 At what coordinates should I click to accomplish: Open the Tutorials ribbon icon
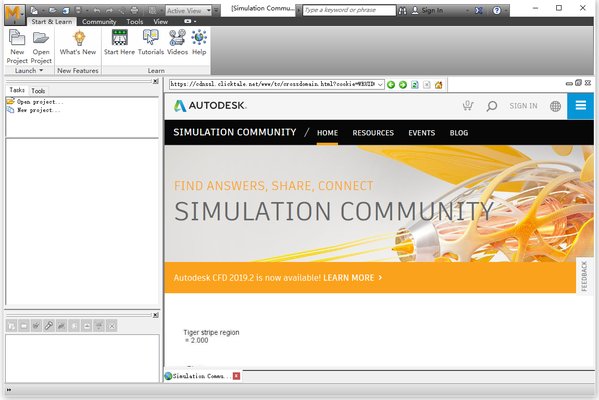(x=151, y=38)
